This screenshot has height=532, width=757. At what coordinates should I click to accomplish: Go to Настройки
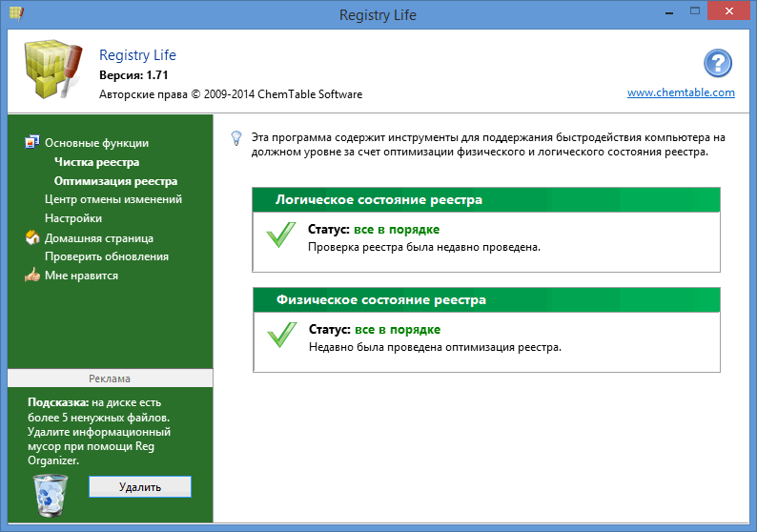(73, 218)
